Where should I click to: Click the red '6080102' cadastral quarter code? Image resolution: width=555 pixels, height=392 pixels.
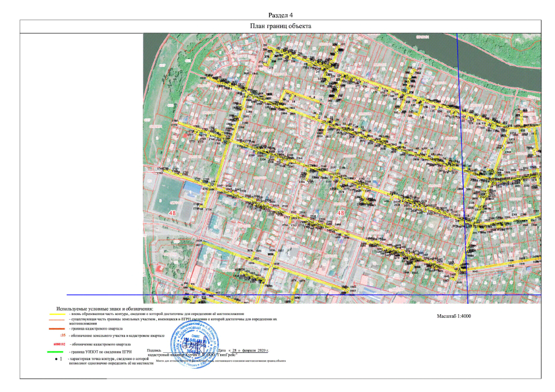(x=59, y=345)
